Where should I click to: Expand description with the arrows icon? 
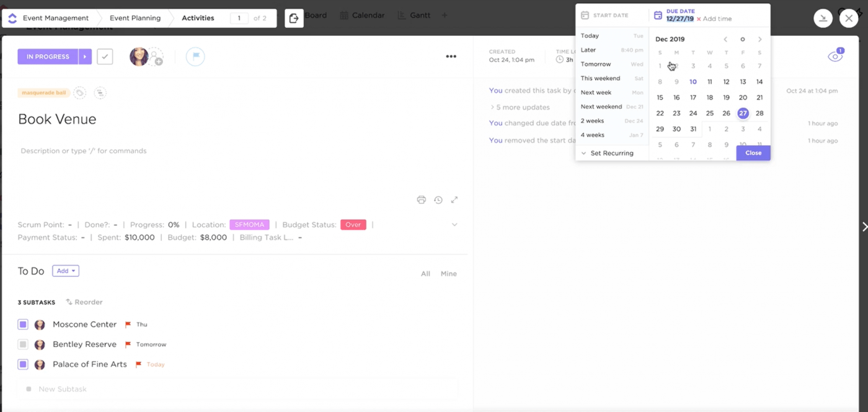tap(454, 199)
